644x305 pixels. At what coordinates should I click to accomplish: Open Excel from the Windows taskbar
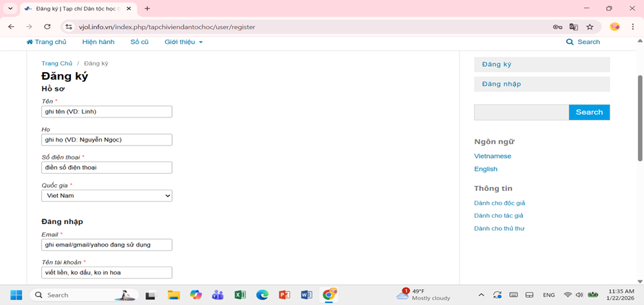click(x=240, y=295)
